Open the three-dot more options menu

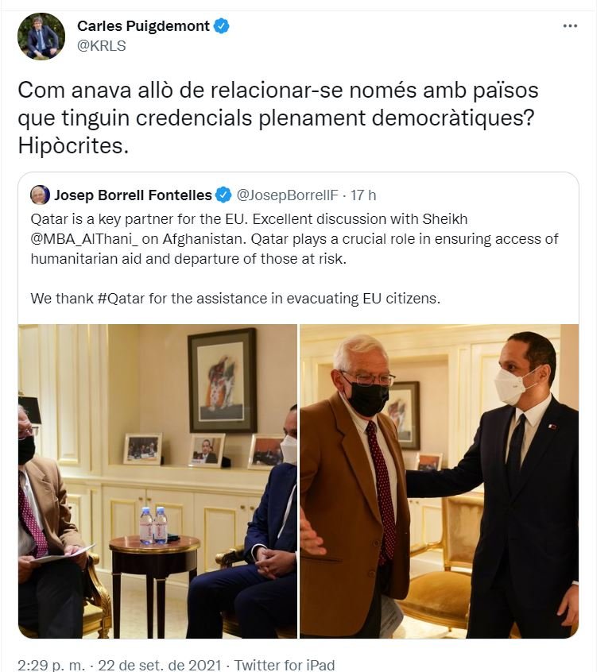click(x=570, y=26)
